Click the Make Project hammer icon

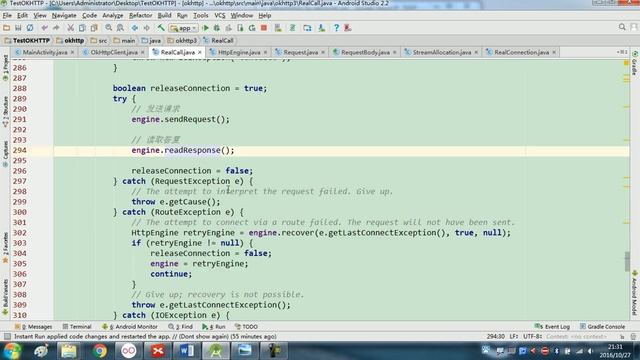(x=161, y=28)
